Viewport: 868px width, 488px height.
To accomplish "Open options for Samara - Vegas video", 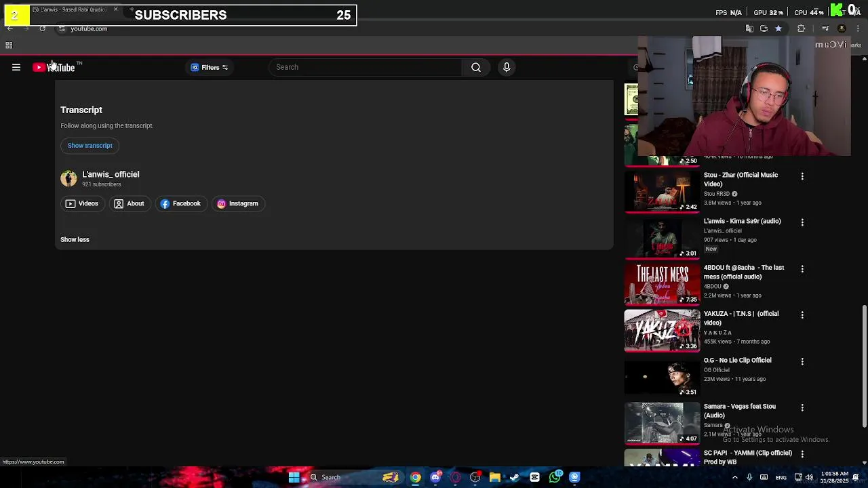I will coord(802,407).
